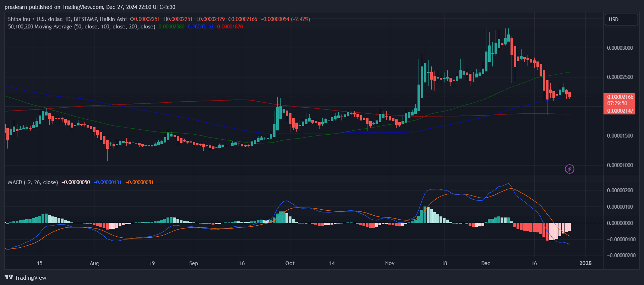This screenshot has width=644, height=285.
Task: Select the MACD (12, 26, close) legend
Action: click(33, 182)
